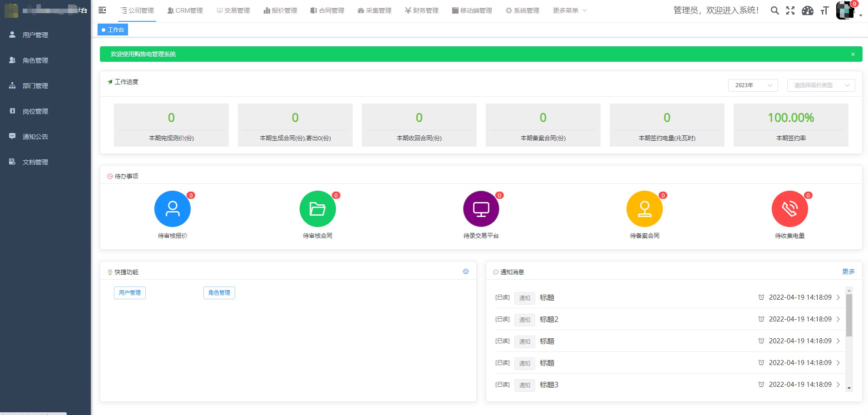This screenshot has height=415, width=868.
Task: Open quick function settings gear icon
Action: pyautogui.click(x=466, y=272)
